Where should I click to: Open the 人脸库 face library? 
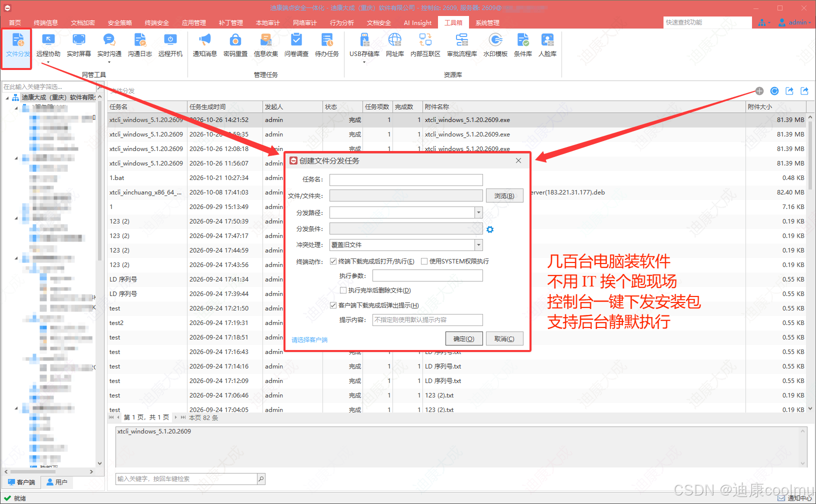click(547, 45)
